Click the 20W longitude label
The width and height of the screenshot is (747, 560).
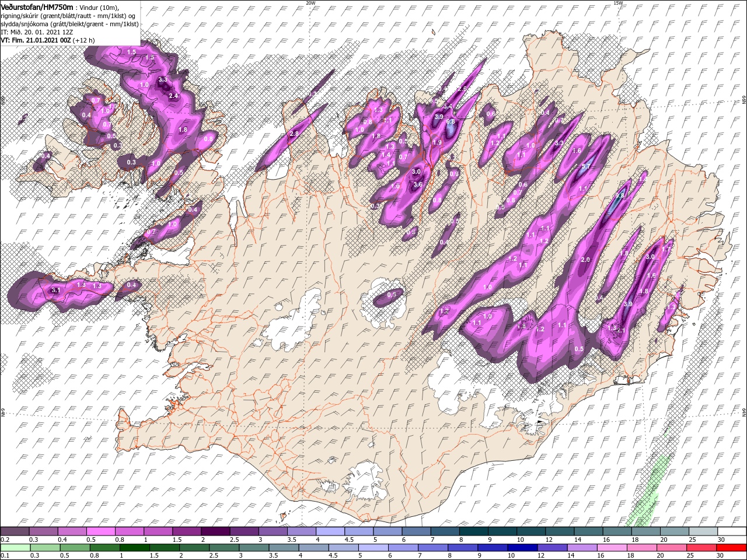(310, 3)
